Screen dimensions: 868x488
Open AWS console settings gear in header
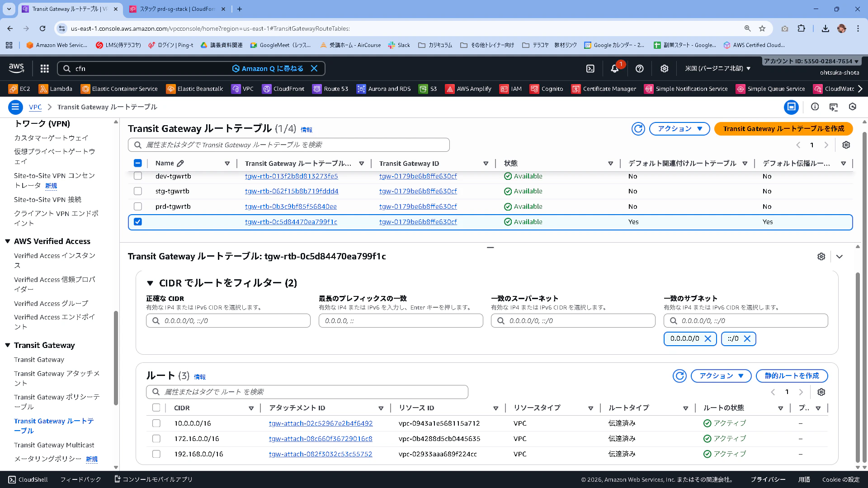(x=664, y=69)
